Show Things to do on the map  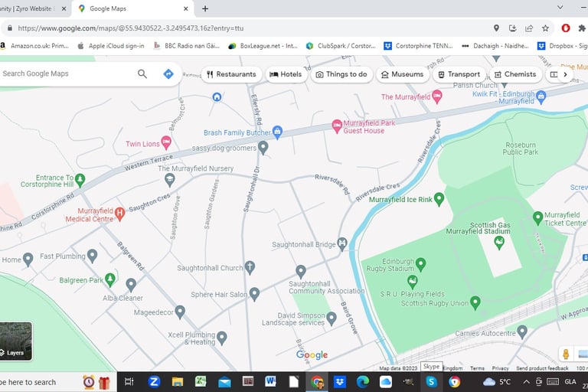point(341,74)
